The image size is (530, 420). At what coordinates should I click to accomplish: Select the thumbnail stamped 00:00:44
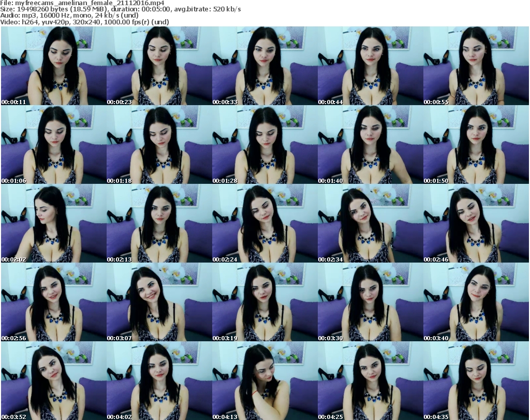pos(371,66)
